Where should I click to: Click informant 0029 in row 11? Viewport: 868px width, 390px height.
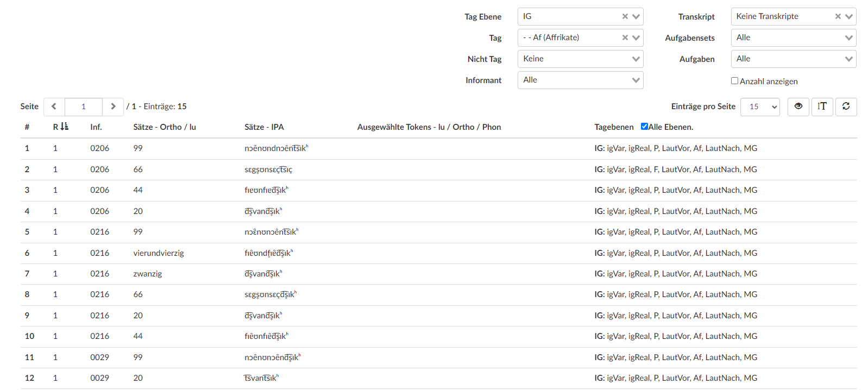click(x=100, y=357)
